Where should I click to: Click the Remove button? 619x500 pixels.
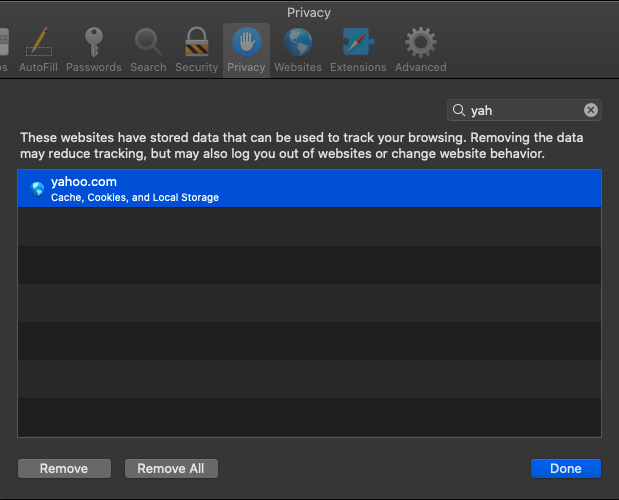coord(64,468)
